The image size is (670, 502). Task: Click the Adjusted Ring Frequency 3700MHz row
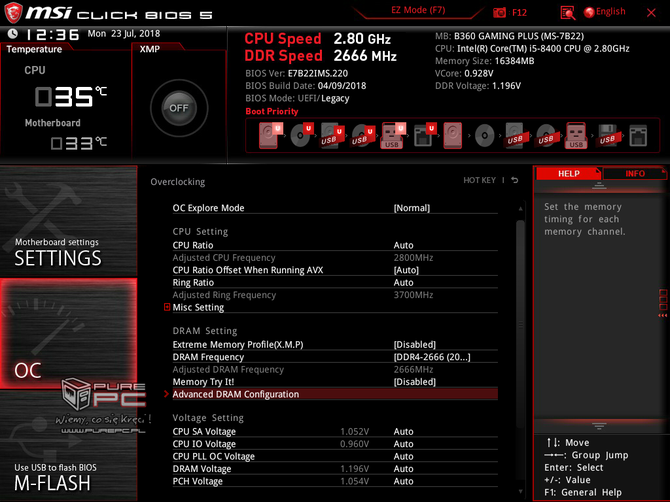[x=335, y=295]
